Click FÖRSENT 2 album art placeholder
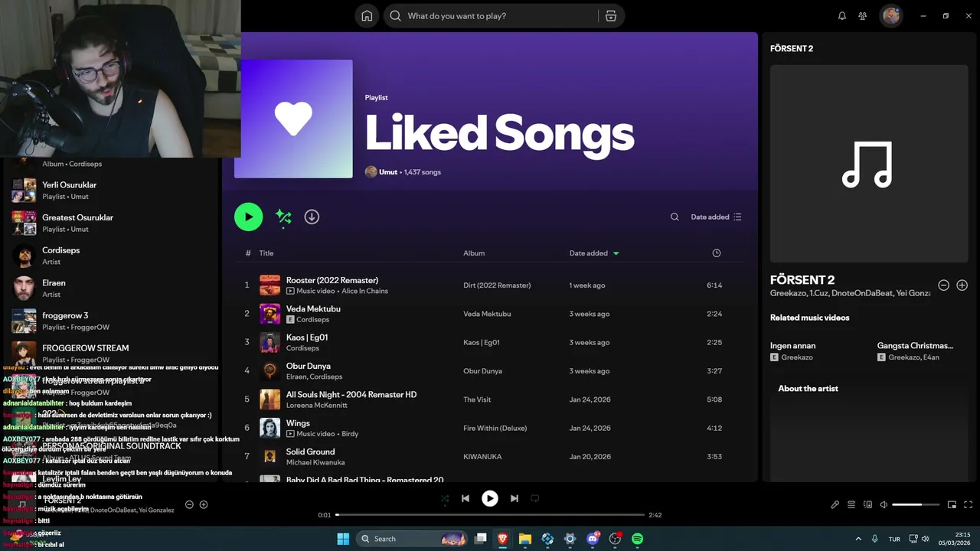980x551 pixels. pos(869,164)
